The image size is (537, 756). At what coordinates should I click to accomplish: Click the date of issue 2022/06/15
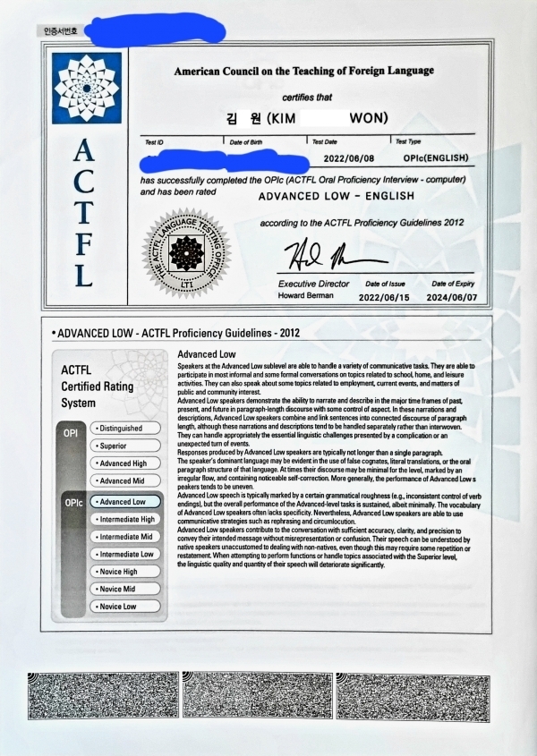tap(384, 298)
